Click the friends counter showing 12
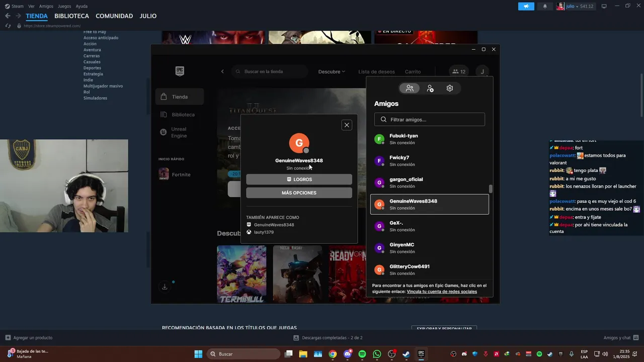The width and height of the screenshot is (644, 362). (x=458, y=71)
